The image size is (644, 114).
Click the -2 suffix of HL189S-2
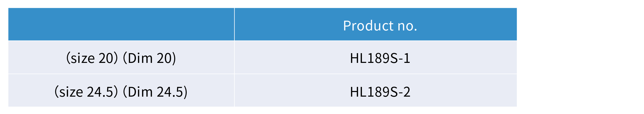(405, 92)
